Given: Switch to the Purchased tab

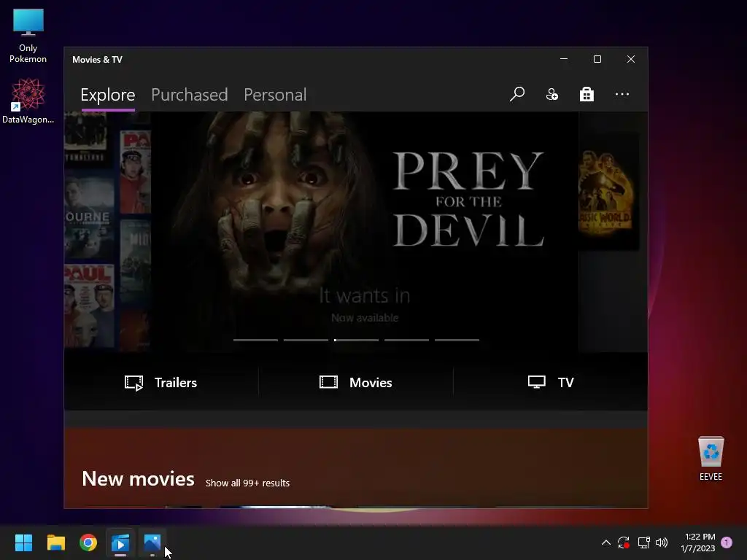Looking at the screenshot, I should click(189, 95).
